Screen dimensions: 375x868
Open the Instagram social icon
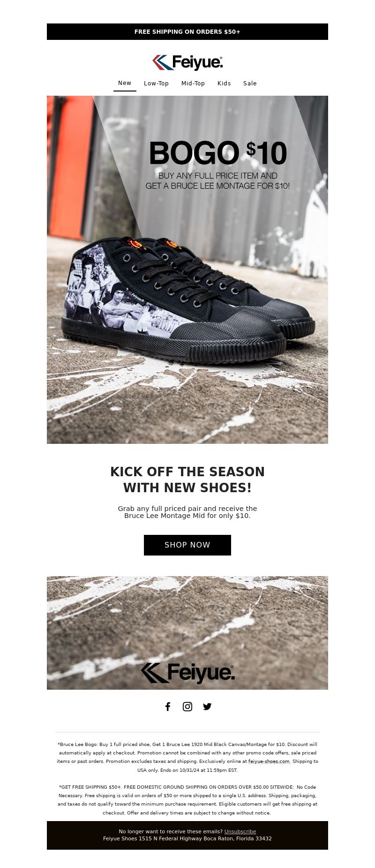click(x=187, y=707)
